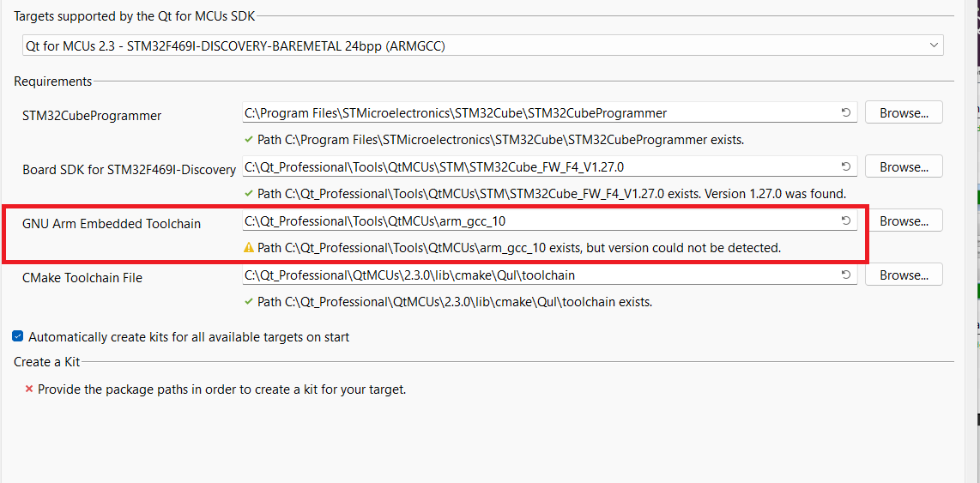Viewport: 980px width, 483px height.
Task: Click the 'Path ...STM32CubeProgrammer exists.' status text
Action: point(500,140)
